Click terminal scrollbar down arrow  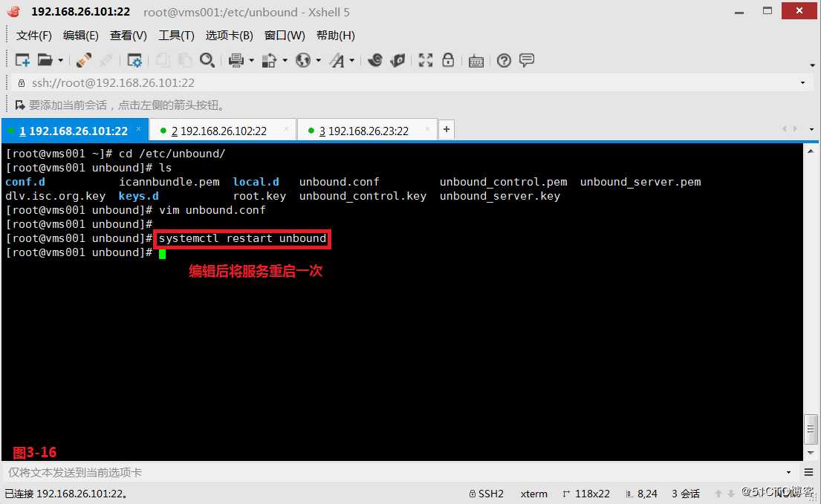pos(811,453)
